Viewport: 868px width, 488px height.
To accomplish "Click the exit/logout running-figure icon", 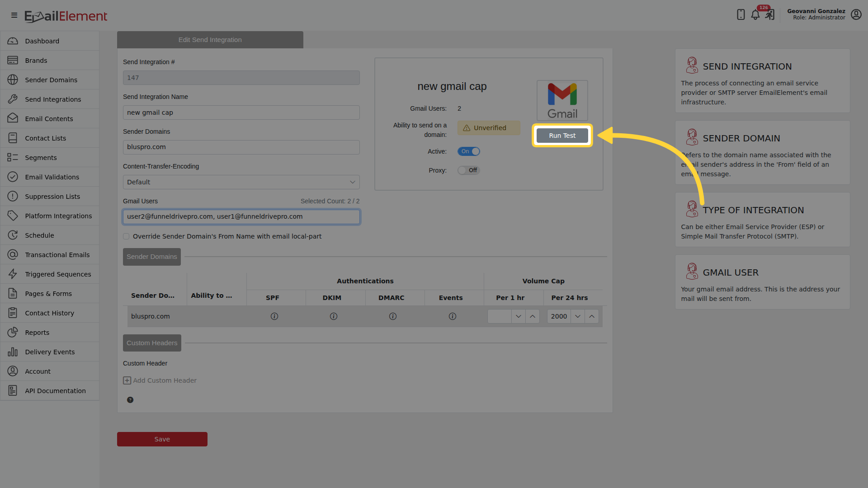I will pos(769,15).
